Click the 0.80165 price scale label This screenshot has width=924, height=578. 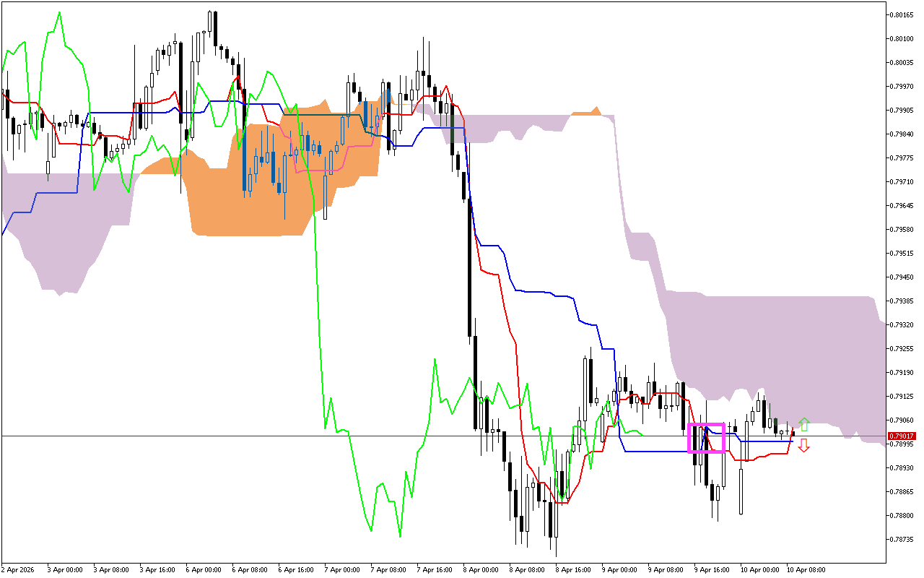coord(902,14)
